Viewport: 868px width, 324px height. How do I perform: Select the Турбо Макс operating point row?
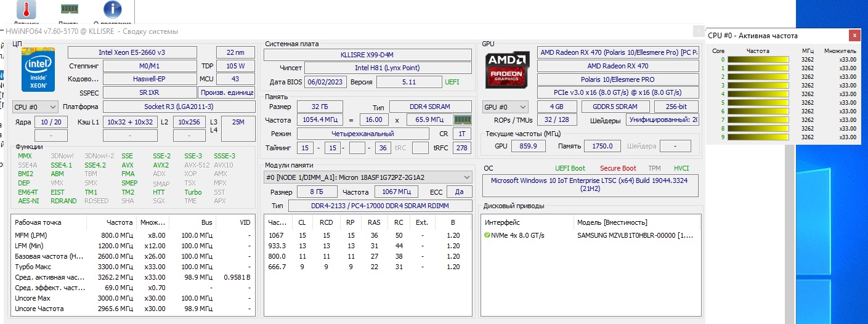(x=132, y=267)
